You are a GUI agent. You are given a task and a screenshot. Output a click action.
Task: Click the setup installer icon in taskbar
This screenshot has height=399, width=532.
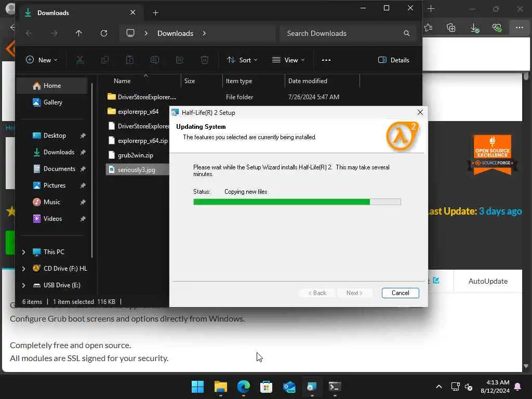point(312,387)
